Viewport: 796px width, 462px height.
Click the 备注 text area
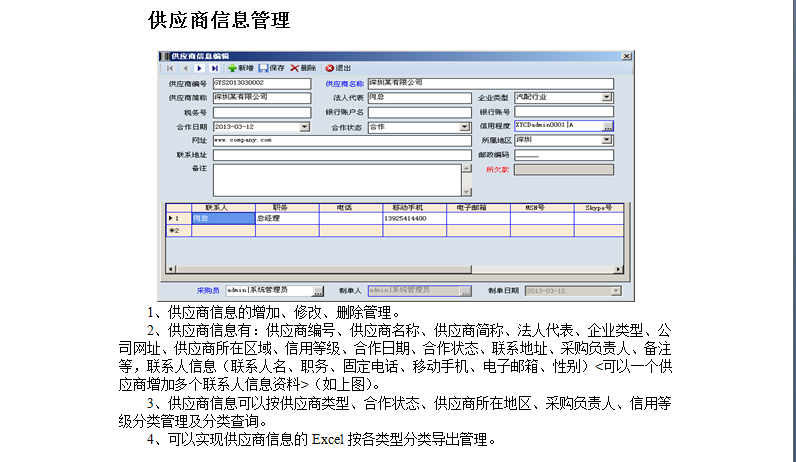tap(335, 179)
